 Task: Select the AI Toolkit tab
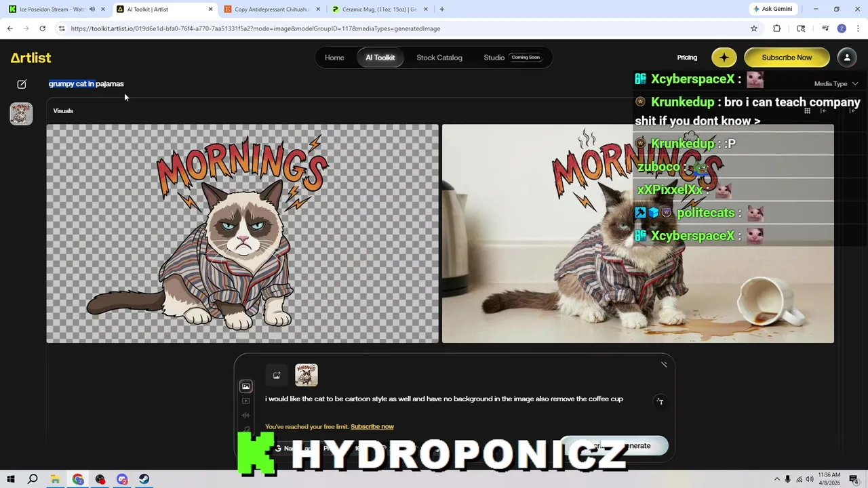[380, 58]
